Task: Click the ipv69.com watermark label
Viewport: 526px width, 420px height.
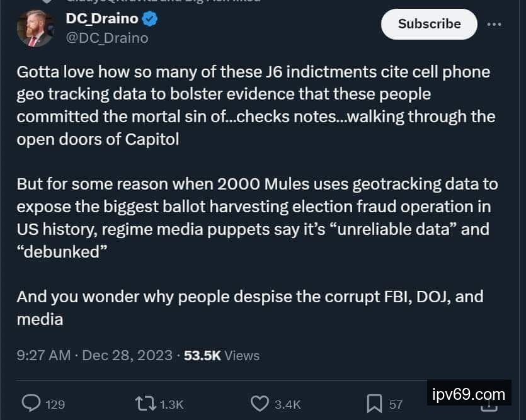Action: point(469,395)
